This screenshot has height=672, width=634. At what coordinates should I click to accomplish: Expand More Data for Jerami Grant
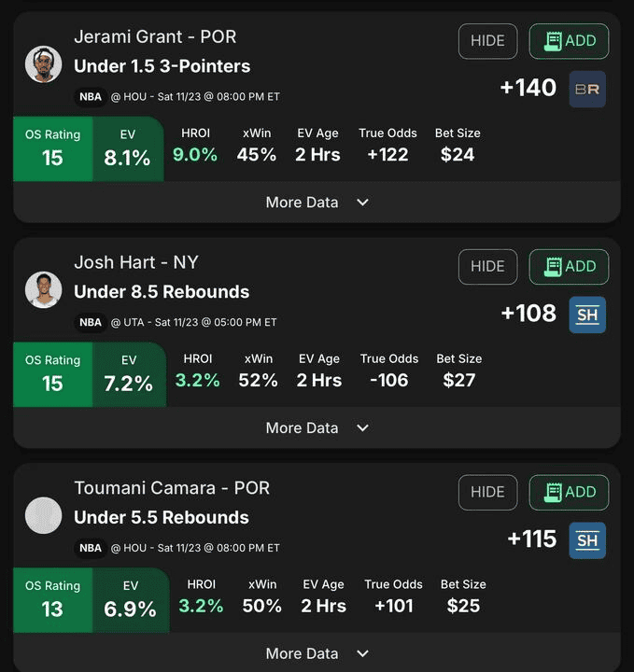tap(317, 203)
